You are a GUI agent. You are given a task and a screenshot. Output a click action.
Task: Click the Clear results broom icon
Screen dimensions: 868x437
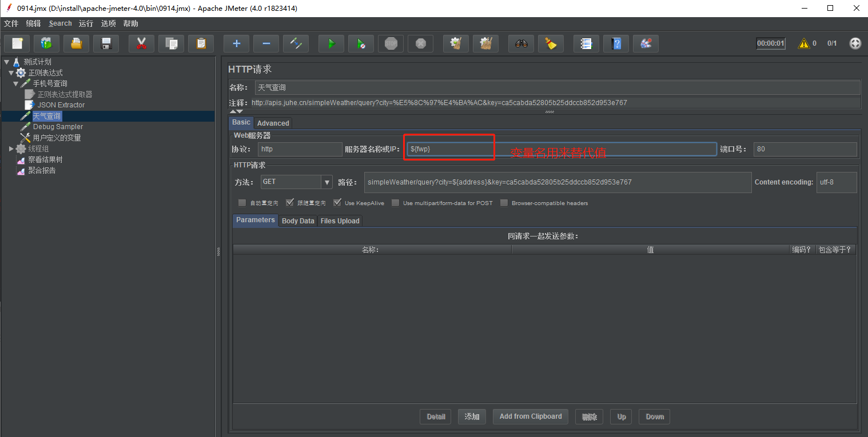(x=456, y=43)
